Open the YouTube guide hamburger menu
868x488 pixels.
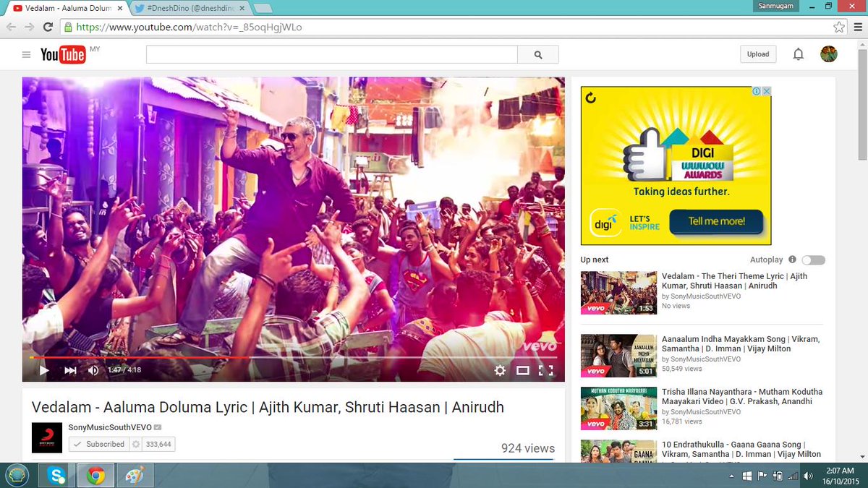27,55
